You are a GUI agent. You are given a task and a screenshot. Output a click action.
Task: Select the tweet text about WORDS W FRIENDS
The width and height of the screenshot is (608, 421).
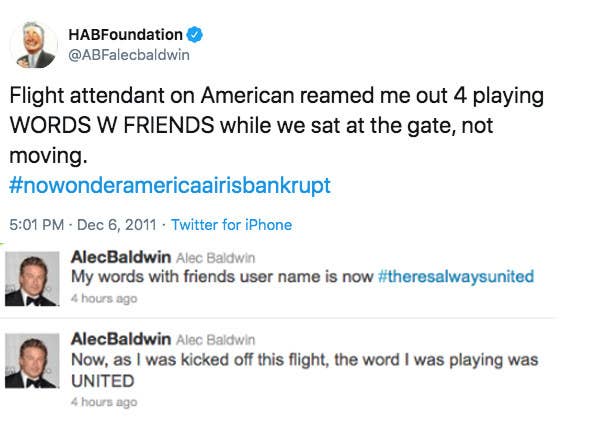[x=276, y=125]
